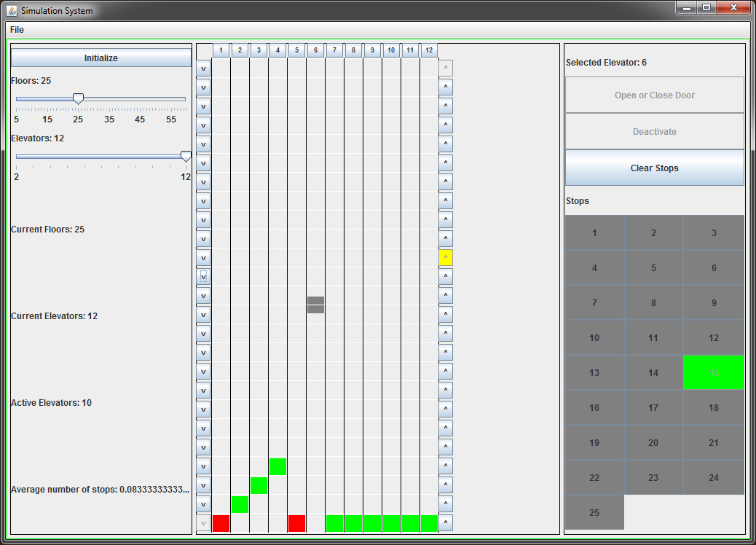The width and height of the screenshot is (756, 545).
Task: Click the green elevator 4 car
Action: [x=277, y=466]
